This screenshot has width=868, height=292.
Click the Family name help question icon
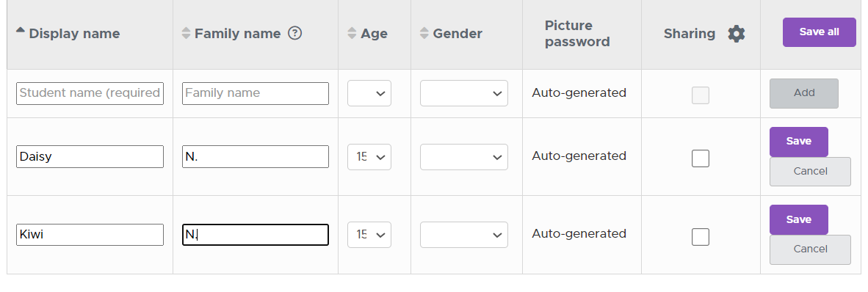click(x=295, y=34)
